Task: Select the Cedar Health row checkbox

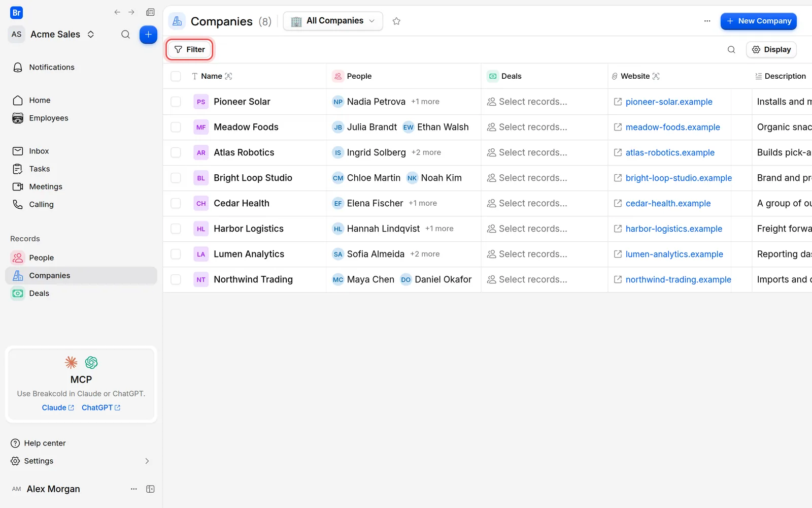Action: [x=176, y=203]
